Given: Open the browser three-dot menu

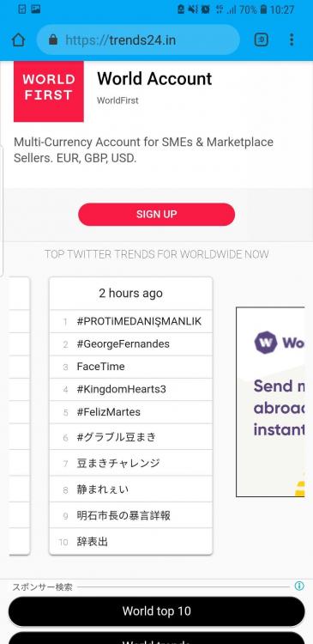Looking at the screenshot, I should coord(292,39).
